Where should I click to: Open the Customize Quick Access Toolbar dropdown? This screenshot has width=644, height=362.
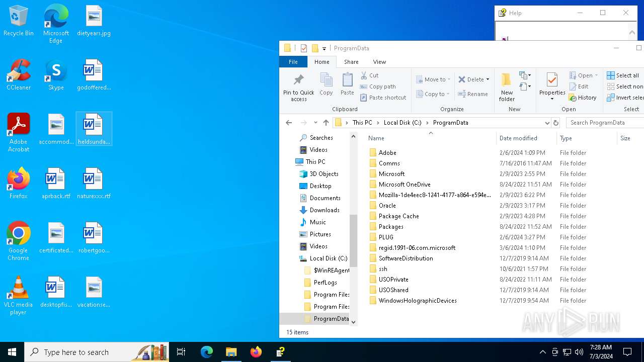pos(324,48)
